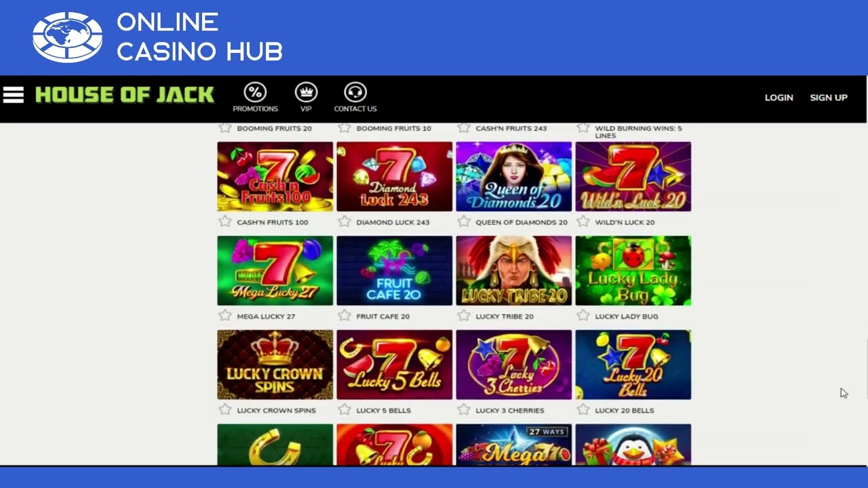Star the Fruit Cafe 20 game
Image resolution: width=868 pixels, height=488 pixels.
click(344, 316)
